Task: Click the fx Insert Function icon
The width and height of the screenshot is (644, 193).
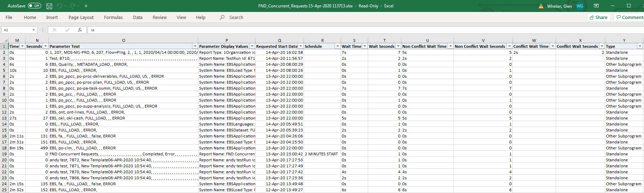Action: click(80, 30)
